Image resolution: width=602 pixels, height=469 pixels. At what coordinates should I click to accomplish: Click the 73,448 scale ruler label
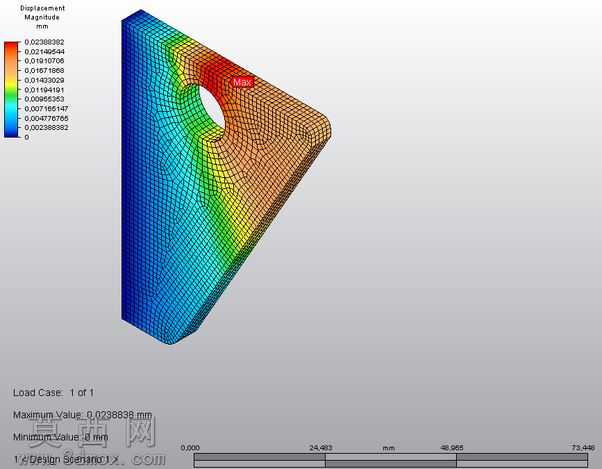[583, 448]
